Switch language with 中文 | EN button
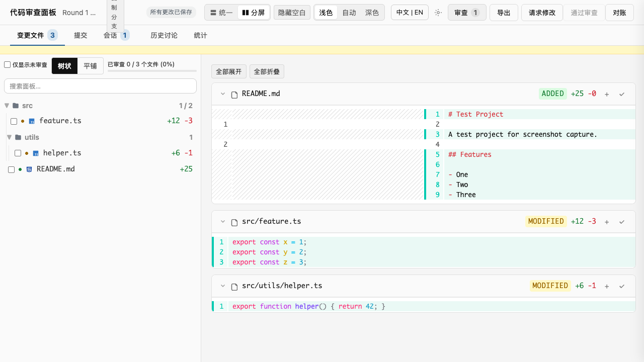The width and height of the screenshot is (644, 362). point(410,13)
